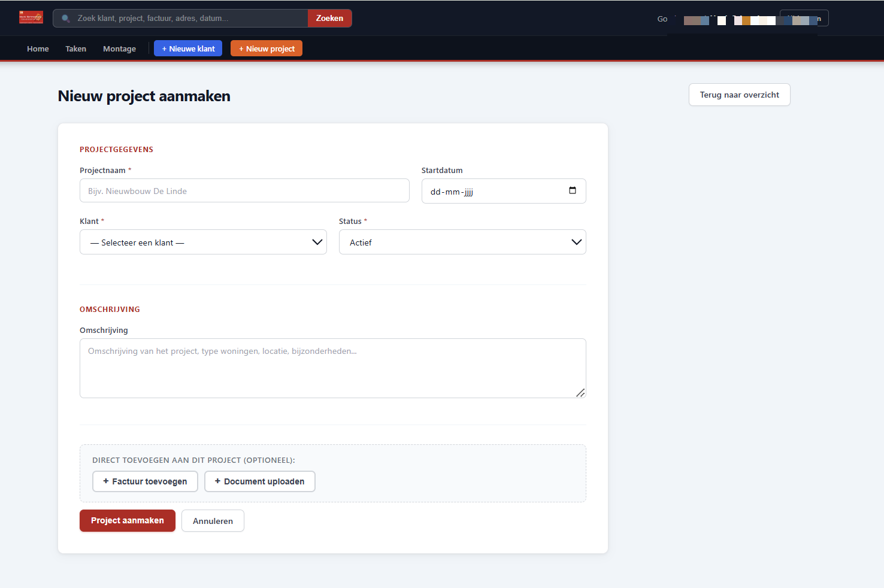Image resolution: width=884 pixels, height=588 pixels.
Task: Click the company logo in header
Action: (x=31, y=17)
